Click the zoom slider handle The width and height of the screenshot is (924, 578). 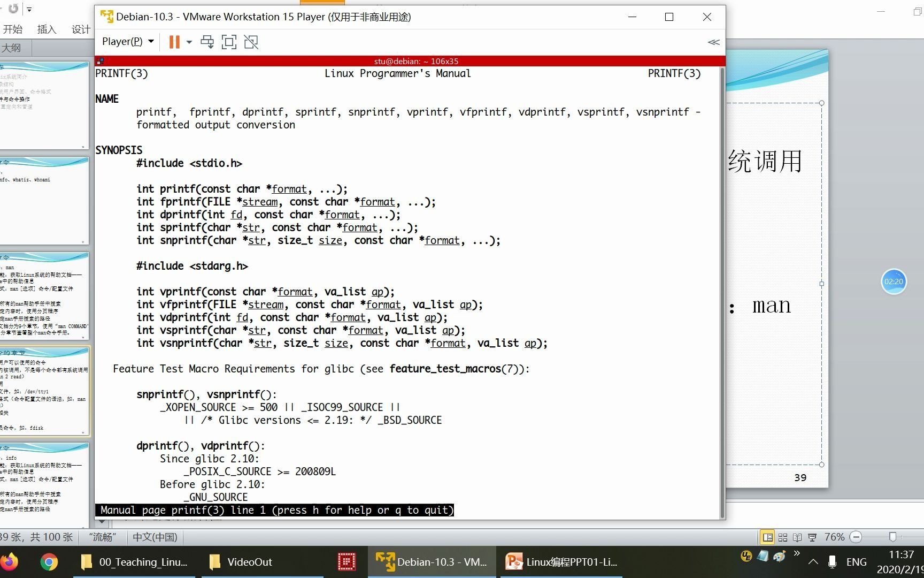pyautogui.click(x=892, y=537)
